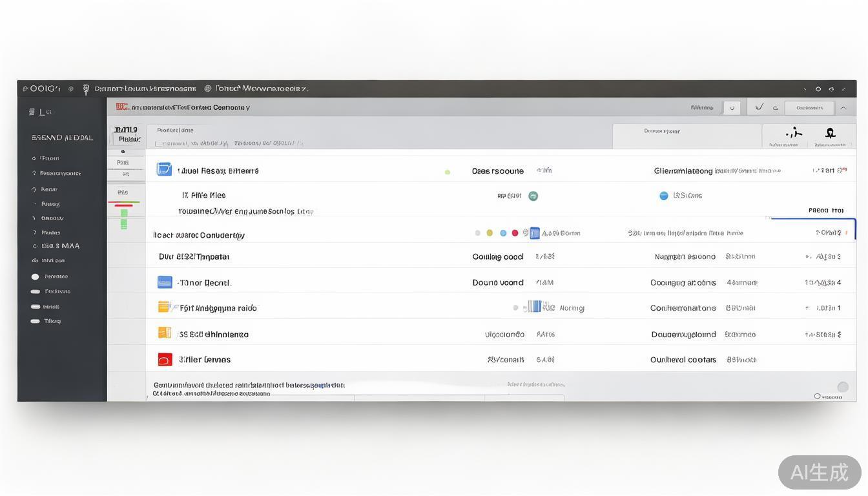Collapse the panel with the top-right up chevron
Screen dimensions: 868x496
click(x=843, y=108)
